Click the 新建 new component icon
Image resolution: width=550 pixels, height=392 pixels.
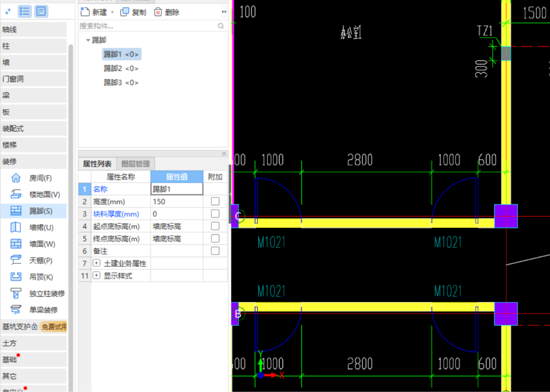click(85, 12)
